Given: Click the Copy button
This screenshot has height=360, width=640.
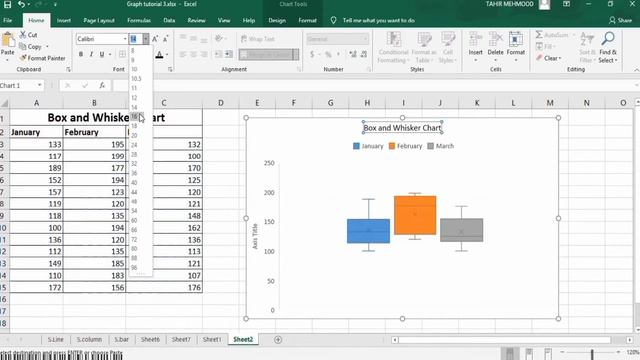Looking at the screenshot, I should click(x=31, y=47).
